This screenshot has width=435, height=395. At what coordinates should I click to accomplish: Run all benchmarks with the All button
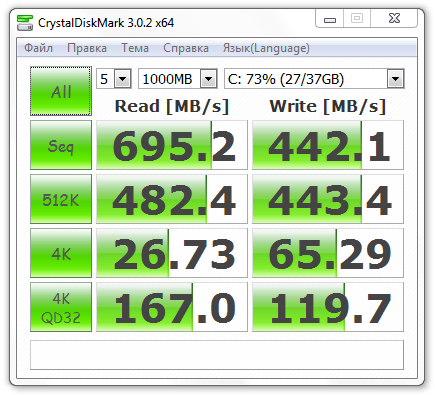coord(61,91)
